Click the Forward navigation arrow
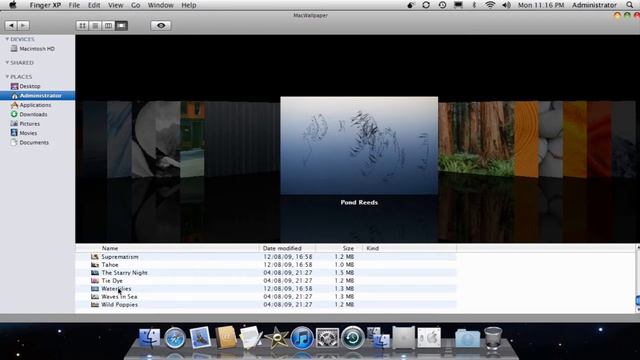640x360 pixels. point(23,25)
